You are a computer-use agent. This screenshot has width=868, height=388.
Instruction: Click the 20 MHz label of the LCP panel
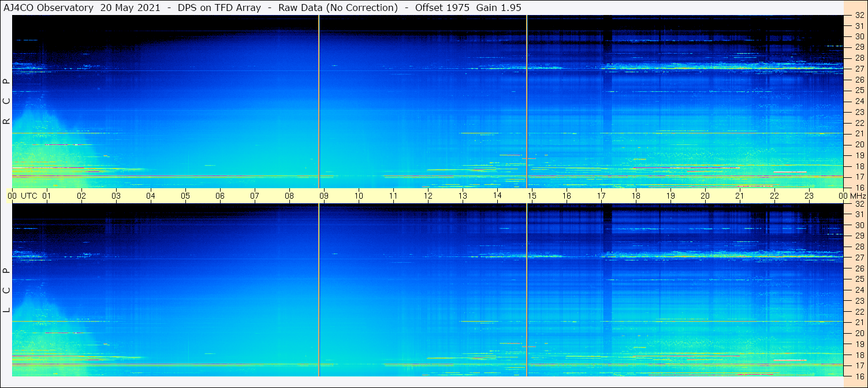click(859, 333)
